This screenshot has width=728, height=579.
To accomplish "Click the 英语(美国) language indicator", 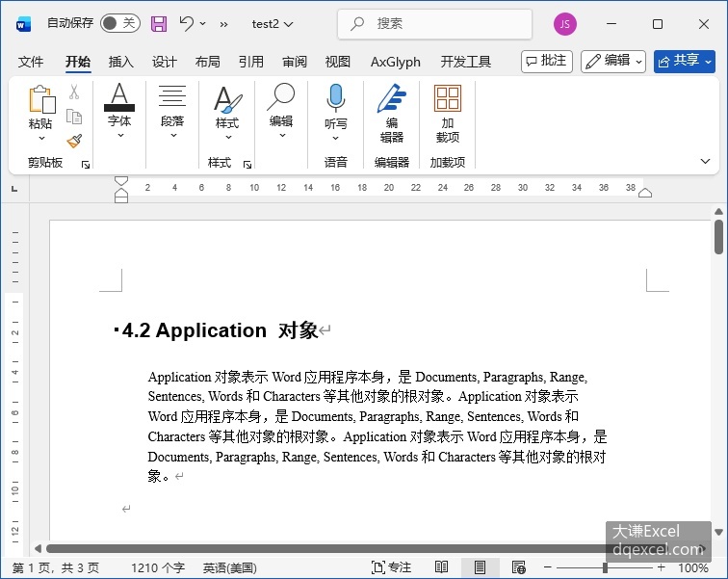I will click(230, 567).
